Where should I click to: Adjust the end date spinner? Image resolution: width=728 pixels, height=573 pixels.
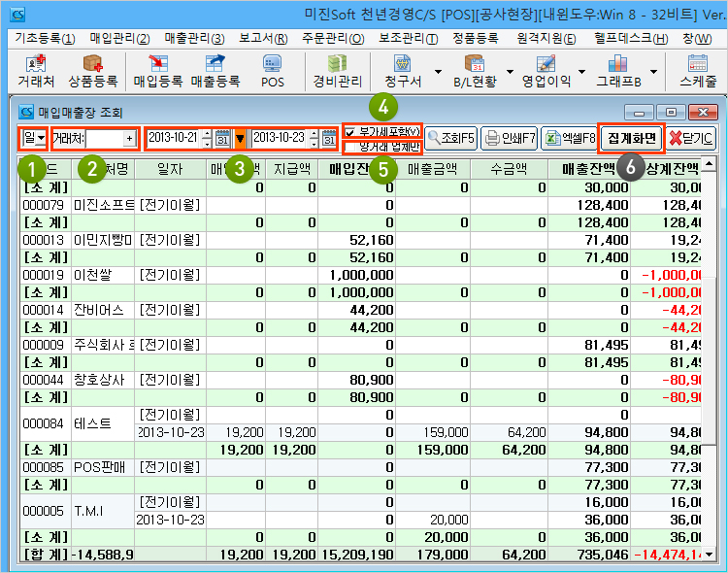coord(314,138)
